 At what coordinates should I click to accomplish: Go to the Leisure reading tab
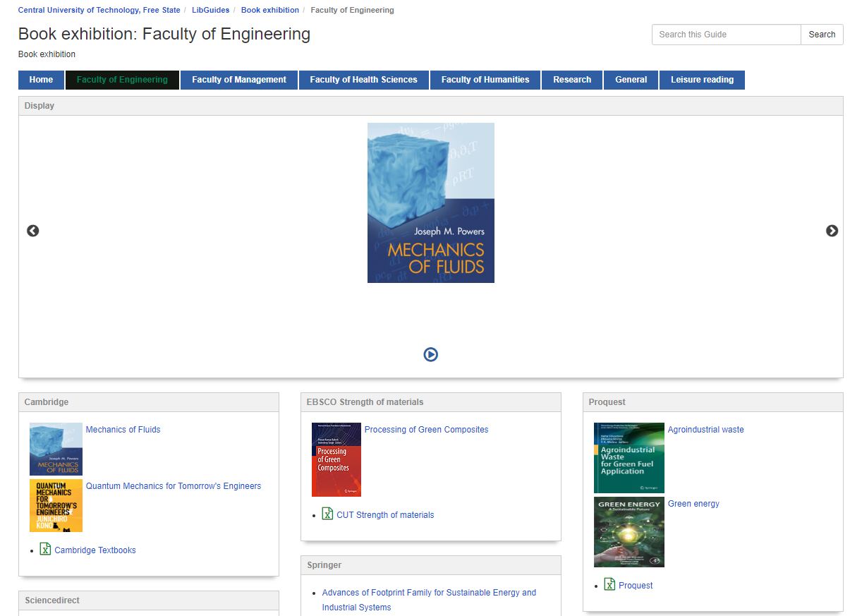point(702,80)
